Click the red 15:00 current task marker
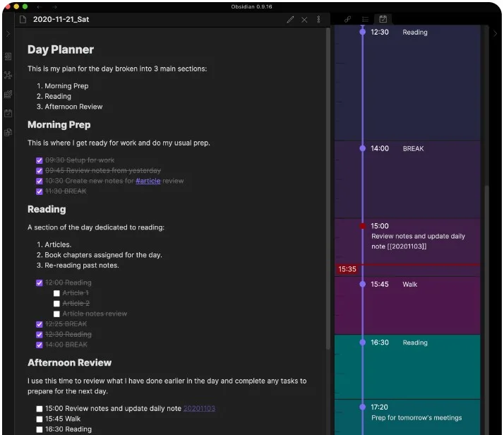Viewport: 504px width, 435px height. [x=363, y=226]
